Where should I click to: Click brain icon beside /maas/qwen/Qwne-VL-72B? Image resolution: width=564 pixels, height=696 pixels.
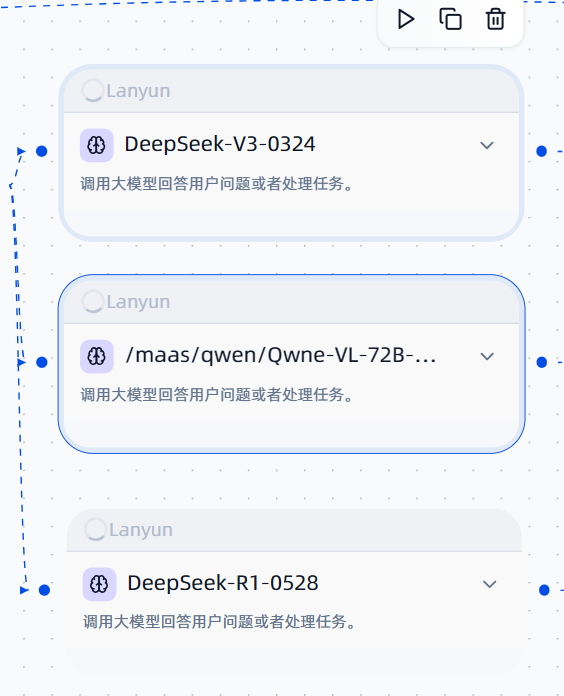97,356
